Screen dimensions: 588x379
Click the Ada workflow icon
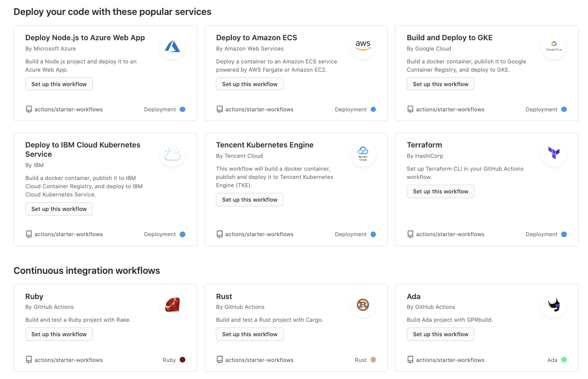coord(553,305)
